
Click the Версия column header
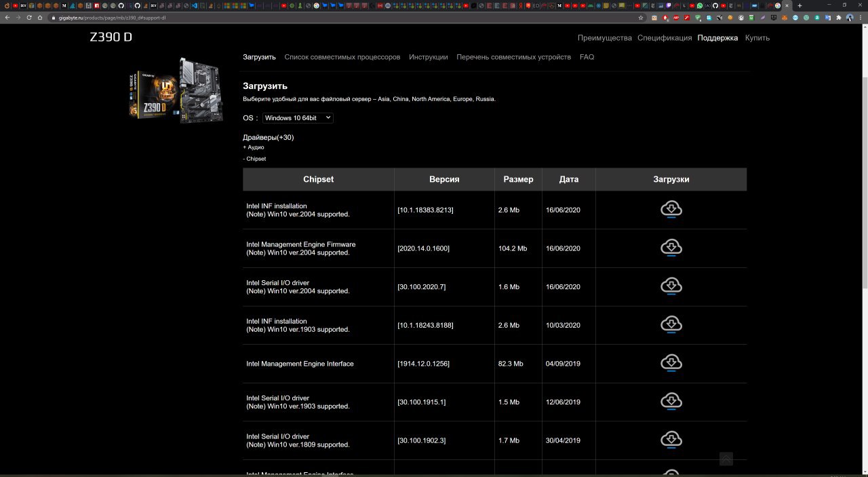pyautogui.click(x=444, y=179)
